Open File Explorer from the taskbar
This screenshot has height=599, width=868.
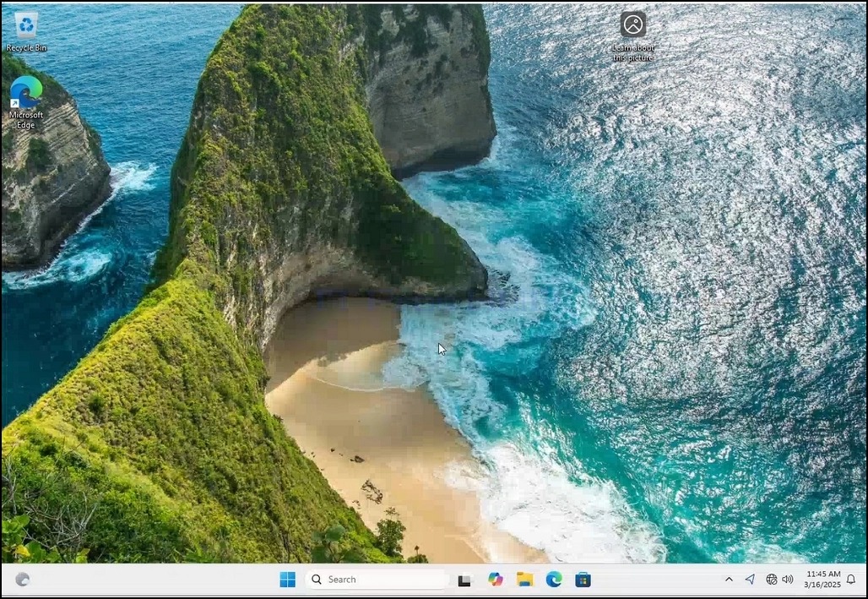[x=524, y=580]
